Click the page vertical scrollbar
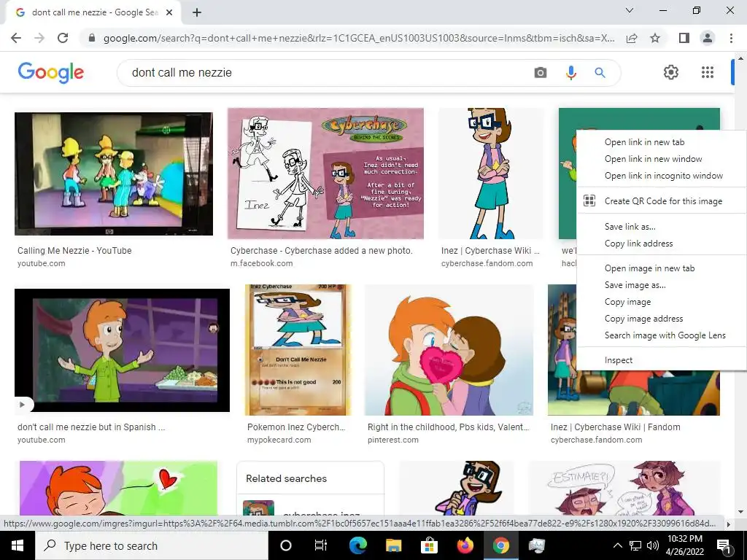 coord(740,286)
